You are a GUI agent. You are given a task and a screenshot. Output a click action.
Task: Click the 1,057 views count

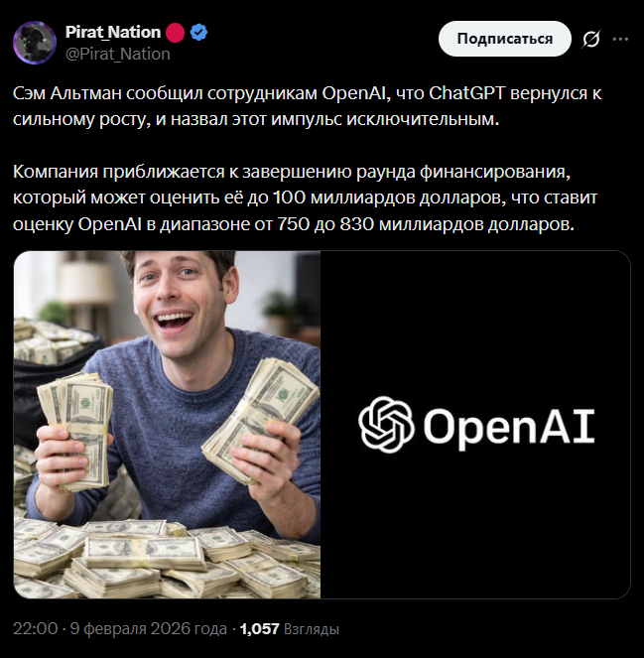pos(259,629)
